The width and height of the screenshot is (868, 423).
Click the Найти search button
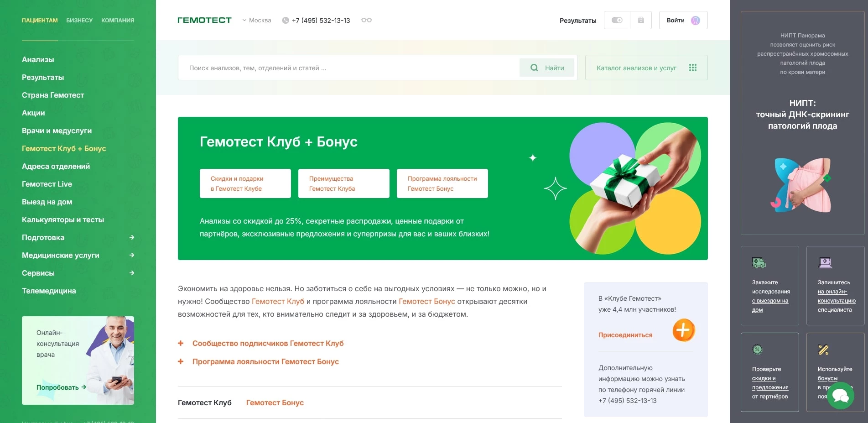point(547,68)
